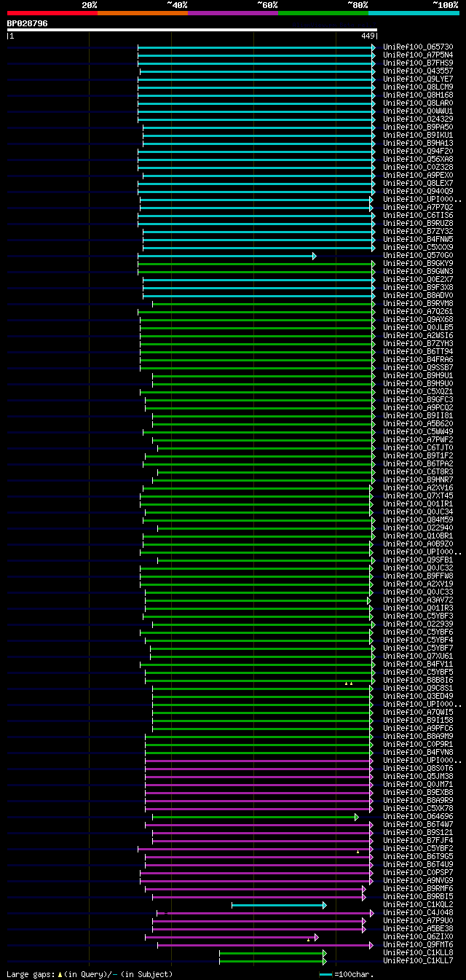Click UniRef100_C0PSP7 label
466x980 pixels.
coord(419,872)
